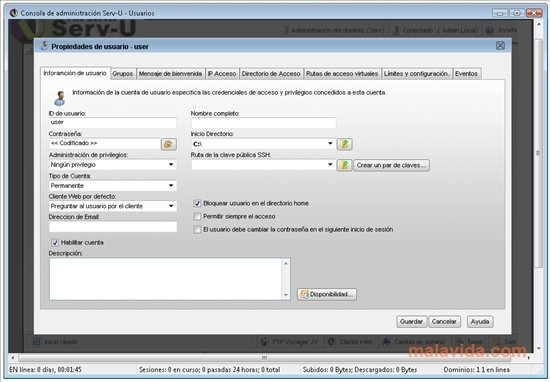This screenshot has width=550, height=382.
Task: Open the Disponibilidad settings button
Action: 327,294
